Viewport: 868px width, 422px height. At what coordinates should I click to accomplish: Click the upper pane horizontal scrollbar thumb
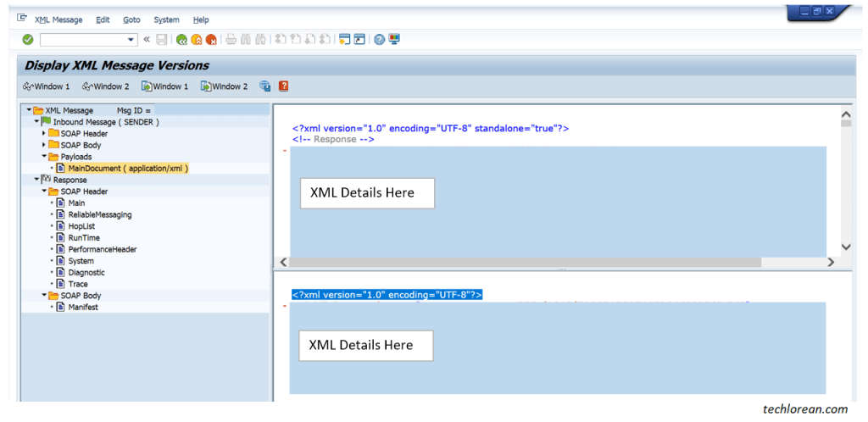[525, 262]
